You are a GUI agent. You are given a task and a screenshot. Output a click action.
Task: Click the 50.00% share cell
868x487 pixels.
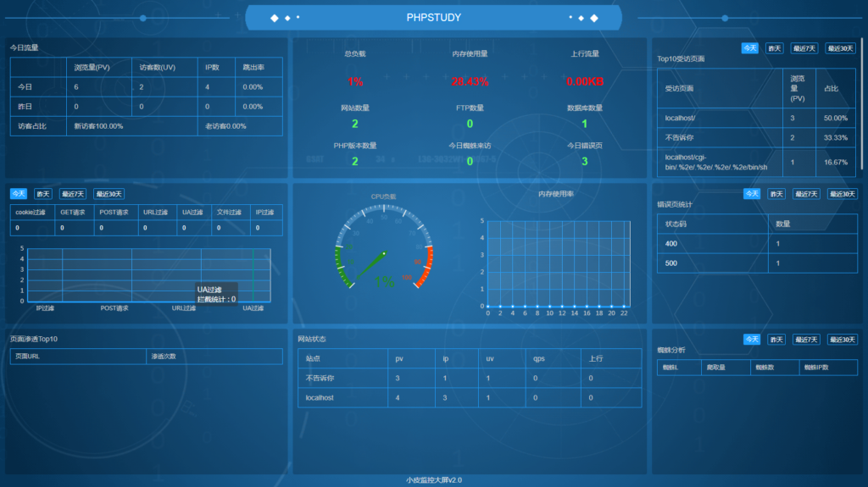[x=835, y=118]
